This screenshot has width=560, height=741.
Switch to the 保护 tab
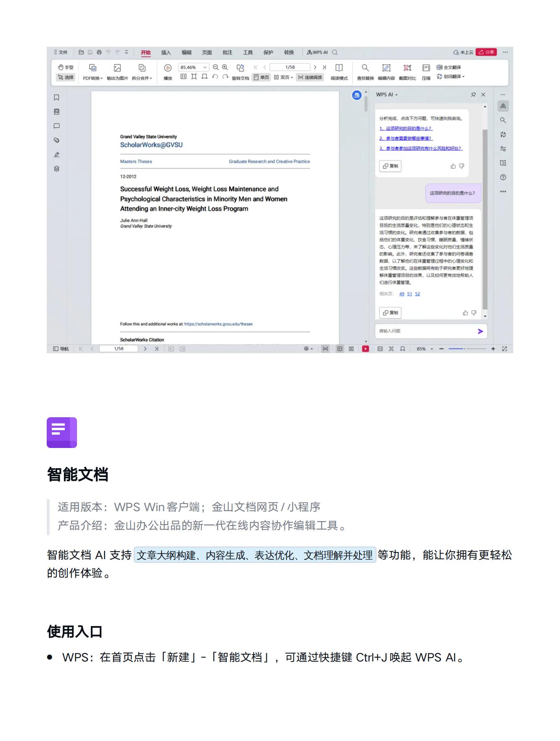pos(268,53)
